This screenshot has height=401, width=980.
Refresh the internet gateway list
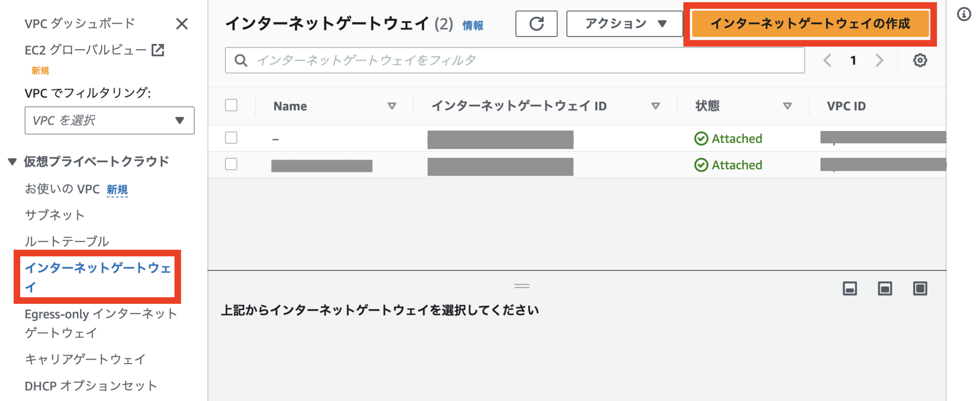pyautogui.click(x=536, y=23)
